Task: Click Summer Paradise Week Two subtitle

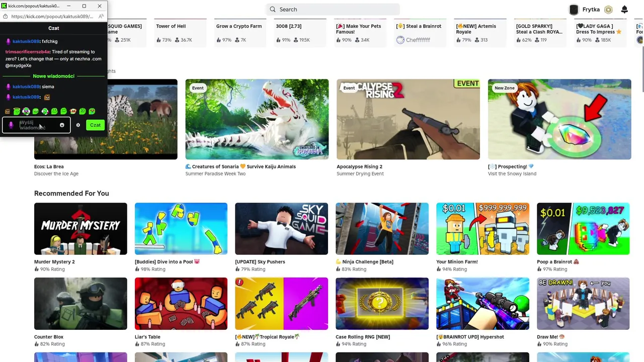Action: (x=215, y=173)
